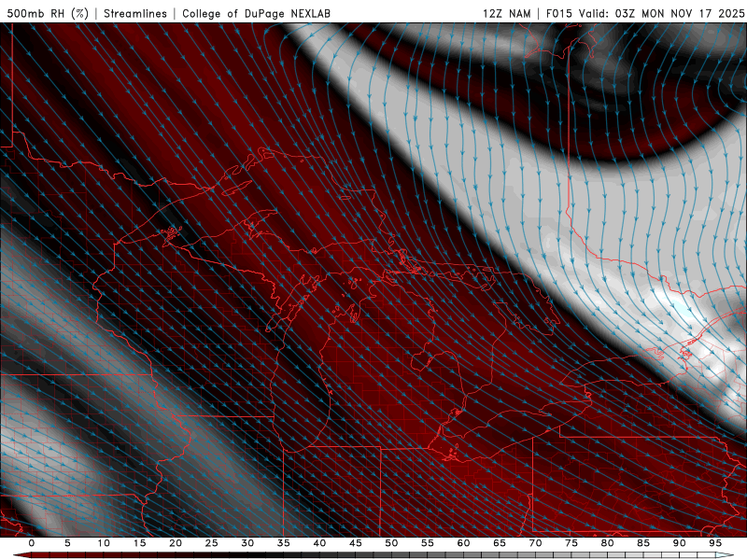Click the "Streamlines" header label

click(x=135, y=13)
